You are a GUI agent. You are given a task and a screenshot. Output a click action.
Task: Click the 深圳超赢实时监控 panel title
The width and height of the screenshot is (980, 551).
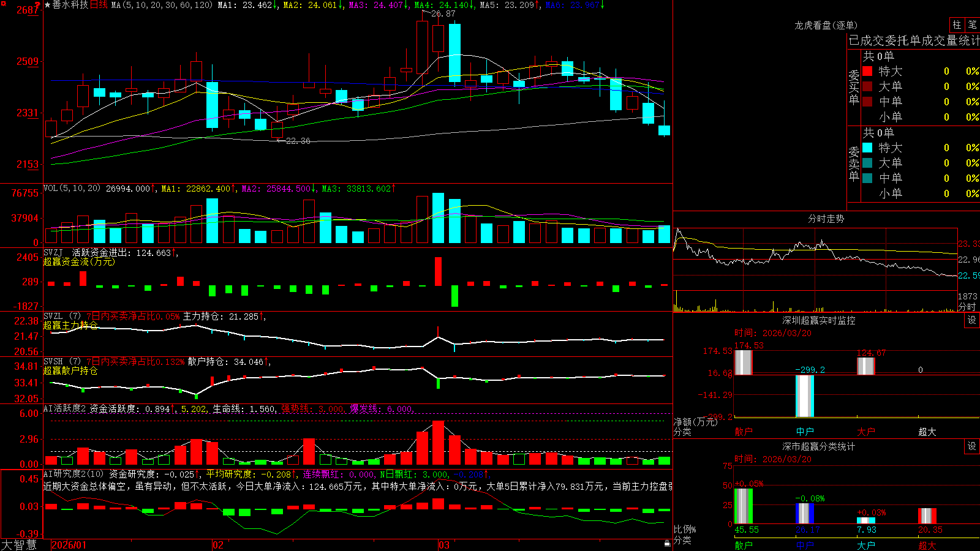(x=818, y=320)
